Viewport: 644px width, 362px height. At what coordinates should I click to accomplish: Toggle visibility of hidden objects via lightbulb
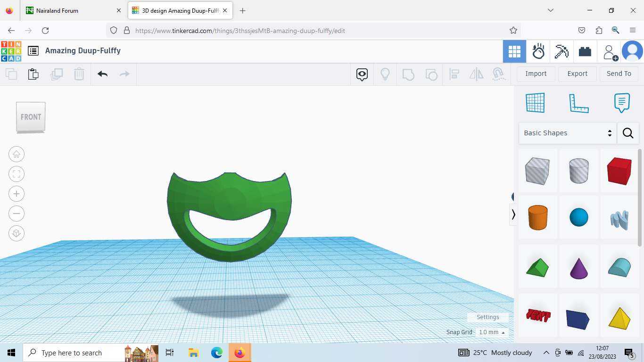point(385,74)
